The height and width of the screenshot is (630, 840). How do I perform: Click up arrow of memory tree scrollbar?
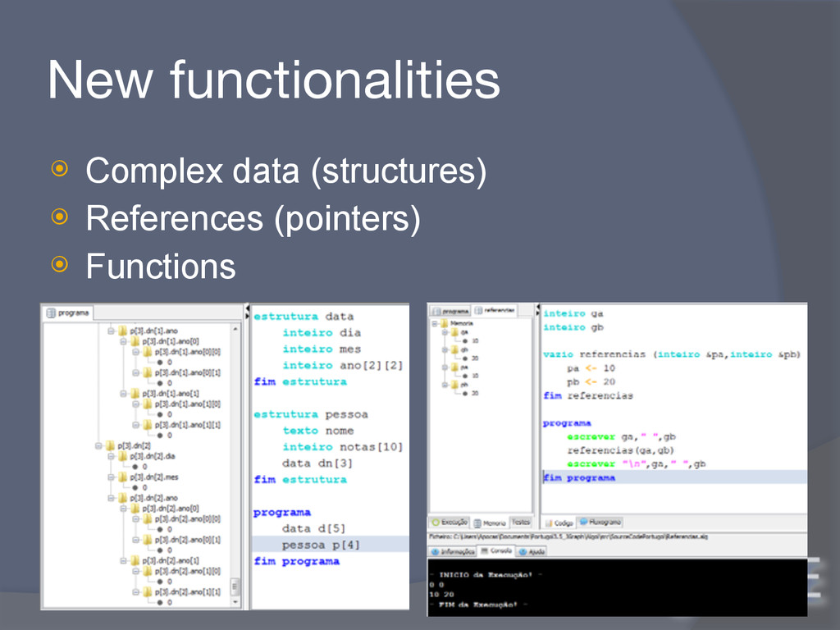click(235, 328)
